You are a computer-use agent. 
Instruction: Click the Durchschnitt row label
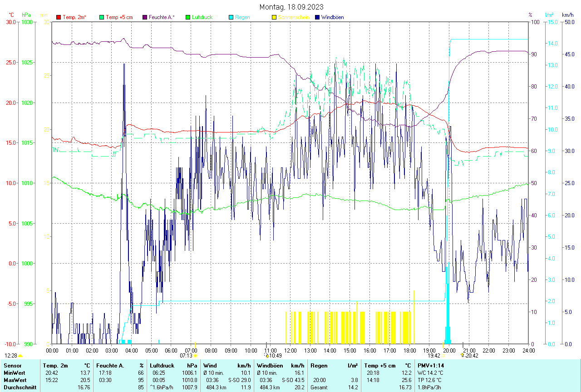click(x=20, y=387)
